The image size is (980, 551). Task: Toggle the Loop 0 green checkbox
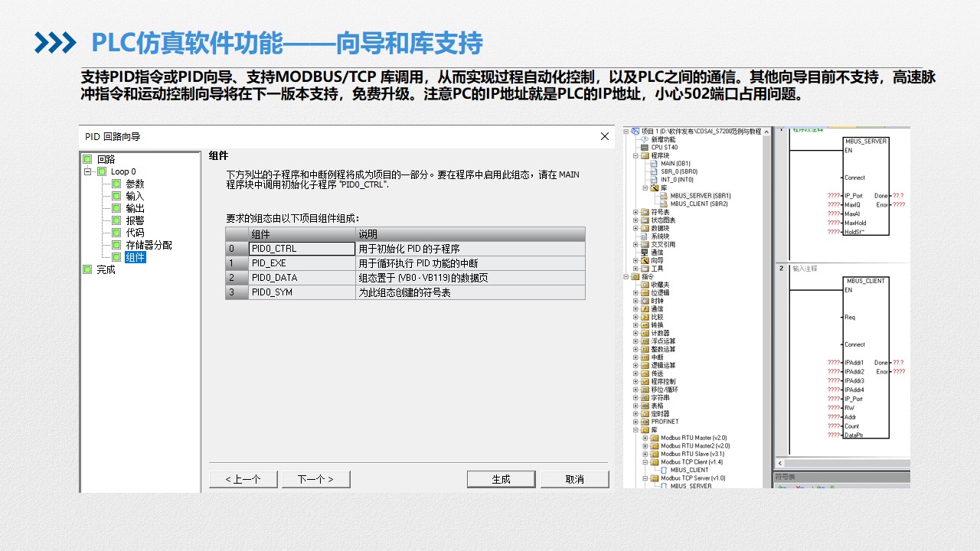[102, 171]
